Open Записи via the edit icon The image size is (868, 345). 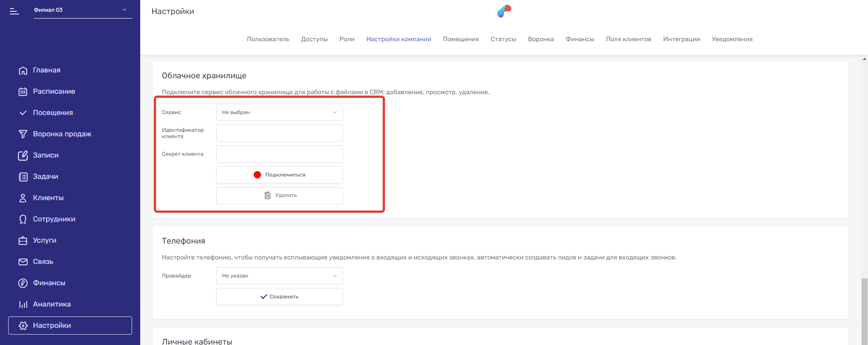[x=23, y=156]
